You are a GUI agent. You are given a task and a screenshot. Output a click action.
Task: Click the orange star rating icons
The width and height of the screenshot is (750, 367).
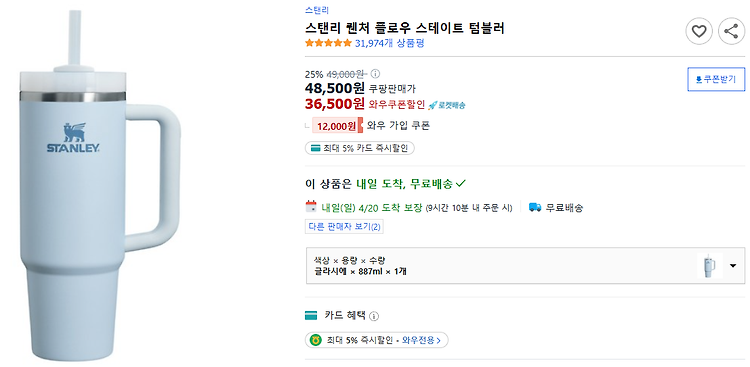coord(328,43)
